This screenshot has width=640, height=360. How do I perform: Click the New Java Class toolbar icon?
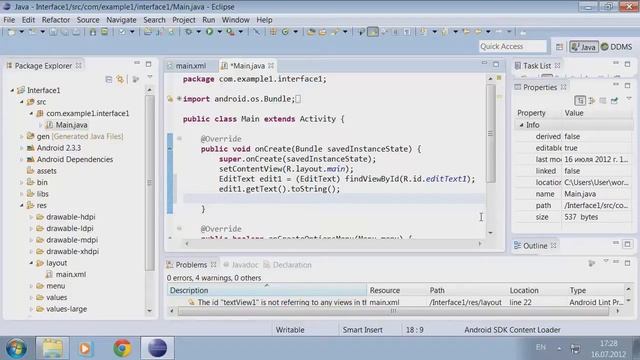[x=285, y=31]
